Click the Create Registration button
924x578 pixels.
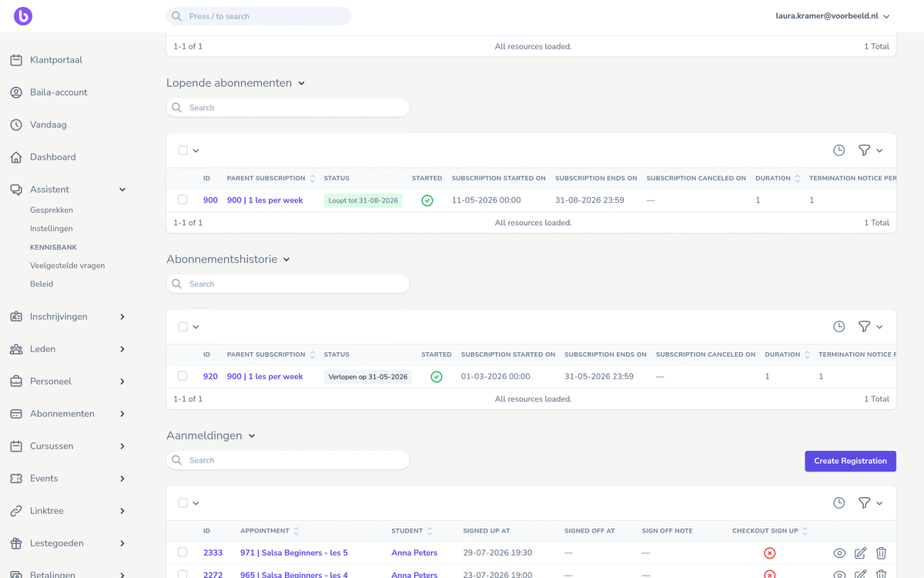[850, 461]
